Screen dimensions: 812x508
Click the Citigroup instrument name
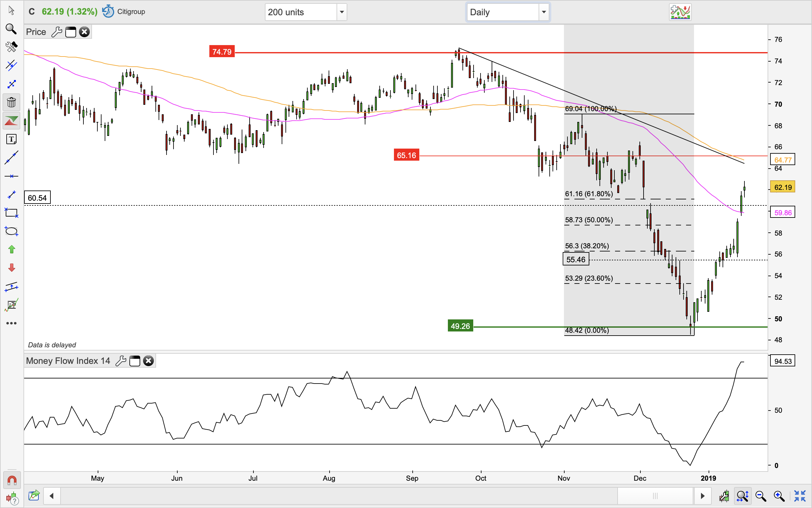131,11
